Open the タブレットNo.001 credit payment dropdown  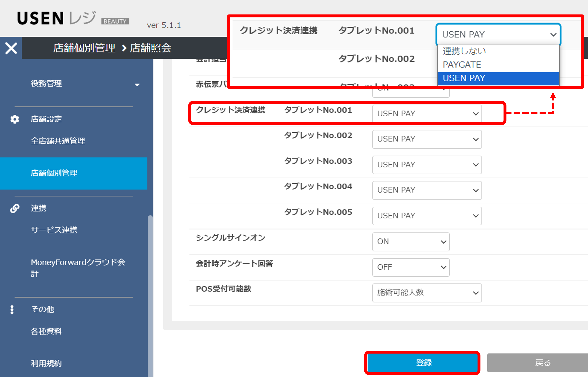(427, 114)
